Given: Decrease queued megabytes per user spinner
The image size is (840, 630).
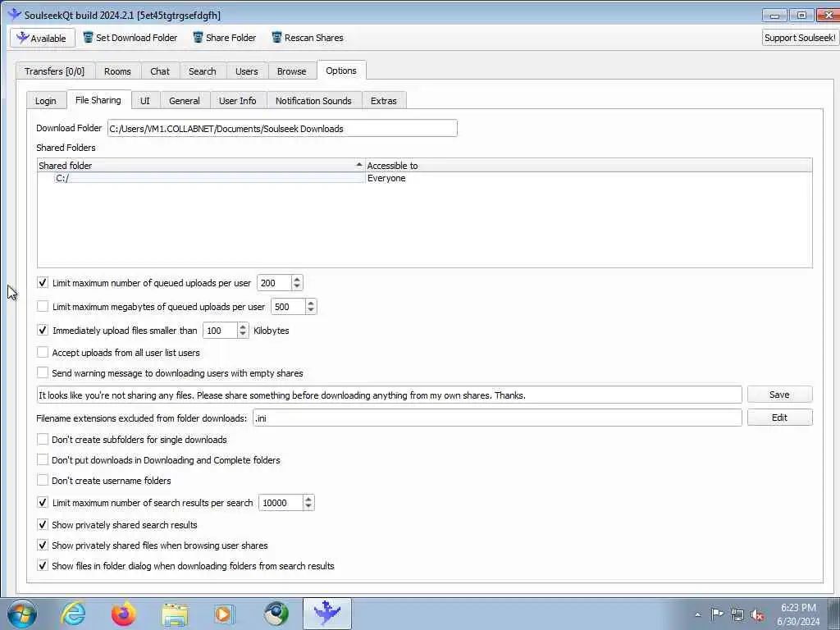Looking at the screenshot, I should [x=311, y=311].
